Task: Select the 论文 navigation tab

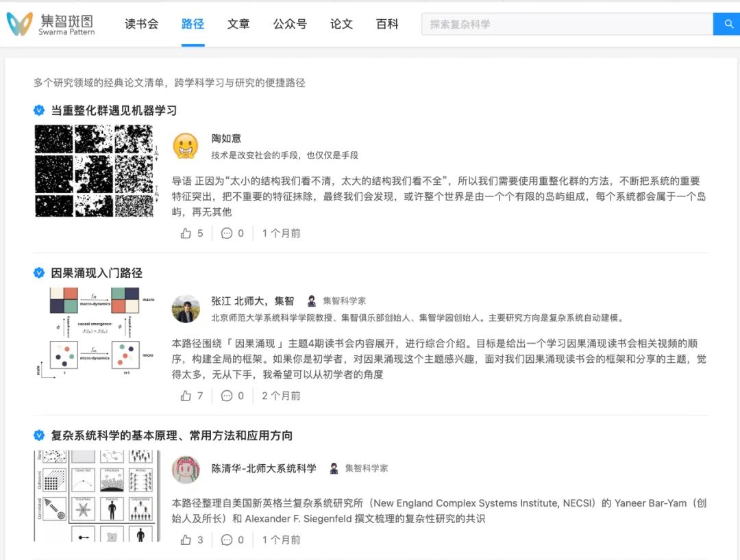Action: tap(341, 24)
